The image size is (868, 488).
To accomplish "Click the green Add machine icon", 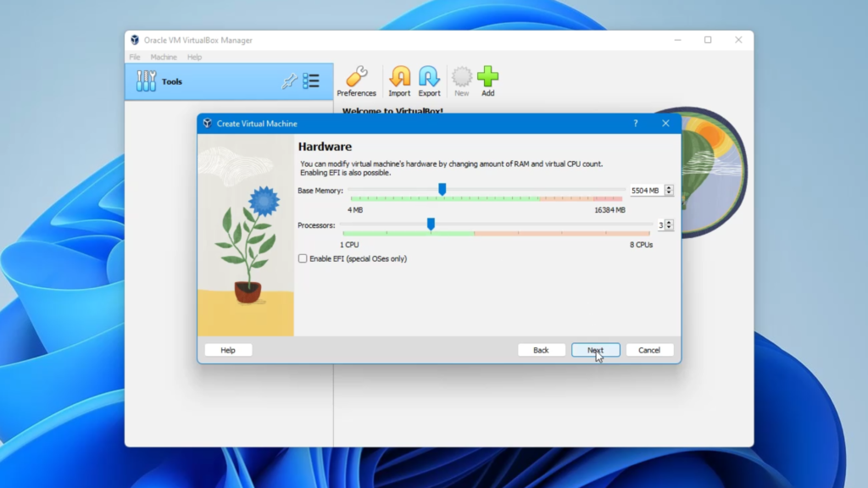I will pos(487,81).
